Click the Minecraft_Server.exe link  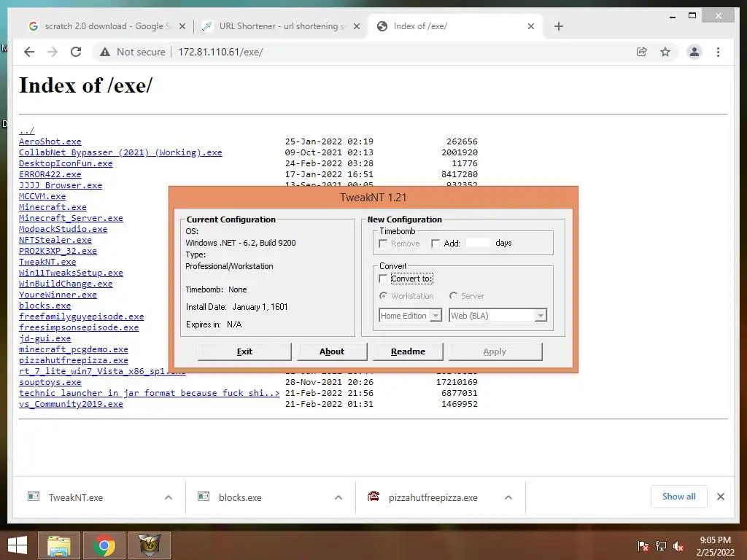click(x=71, y=218)
